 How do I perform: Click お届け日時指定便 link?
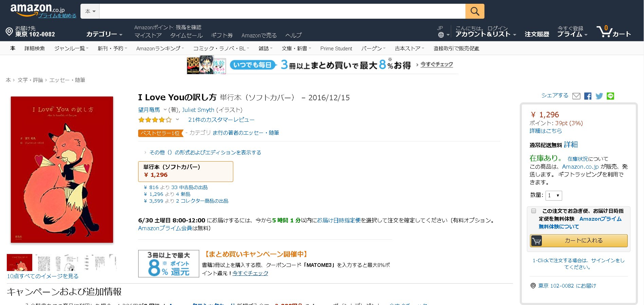(x=338, y=220)
